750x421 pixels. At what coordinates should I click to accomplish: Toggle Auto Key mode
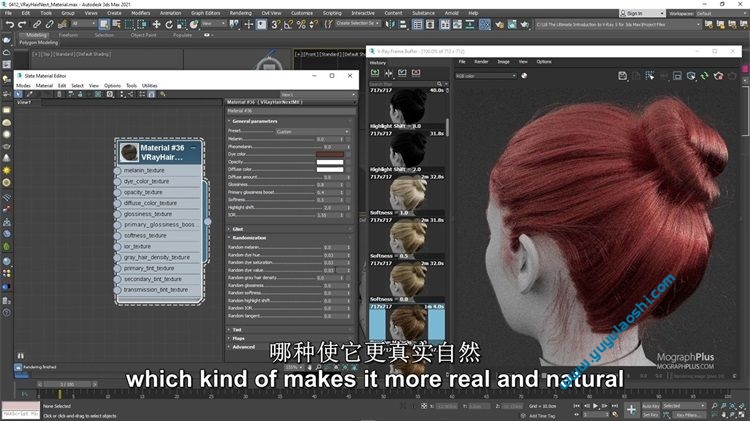651,406
